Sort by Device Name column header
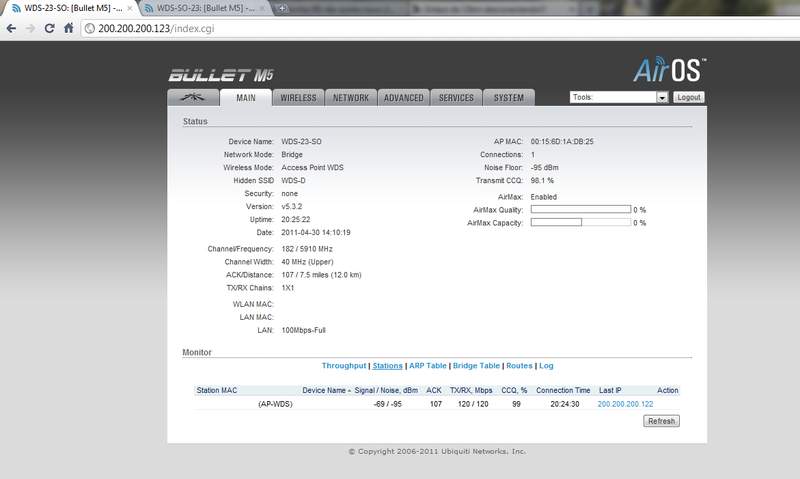800x479 pixels. (x=326, y=390)
